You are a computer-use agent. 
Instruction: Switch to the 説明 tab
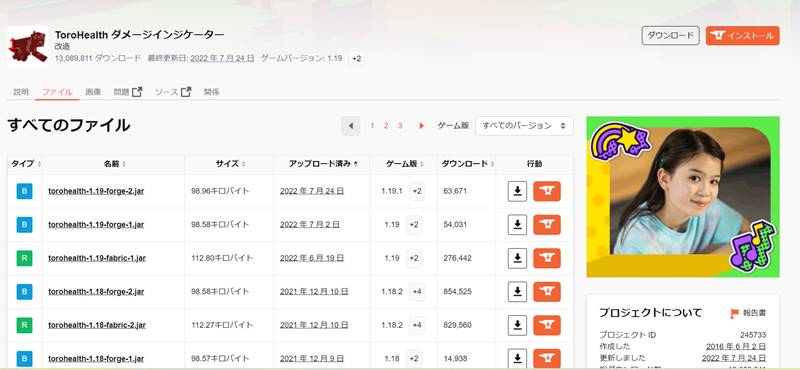pos(21,92)
